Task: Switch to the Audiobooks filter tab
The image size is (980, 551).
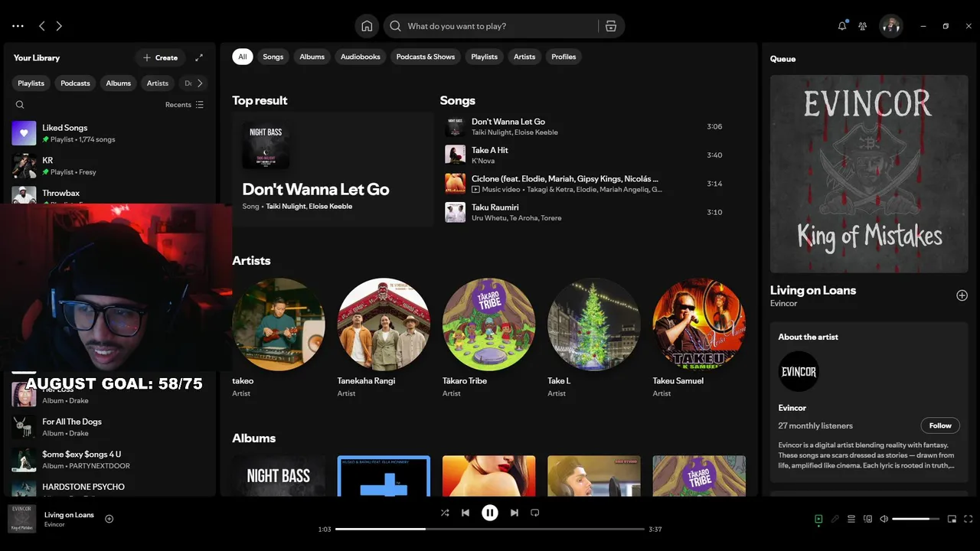Action: (x=361, y=57)
